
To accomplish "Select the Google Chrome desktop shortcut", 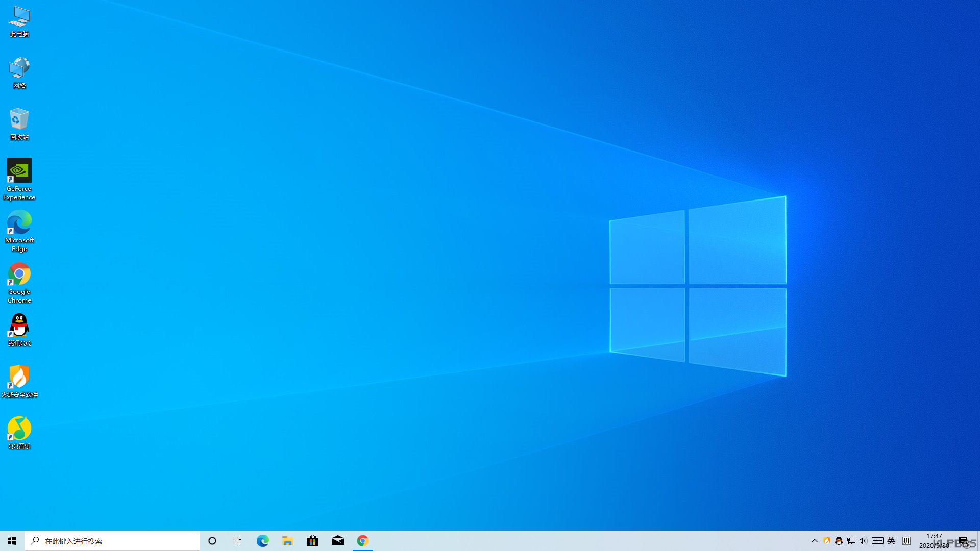I will click(x=19, y=283).
